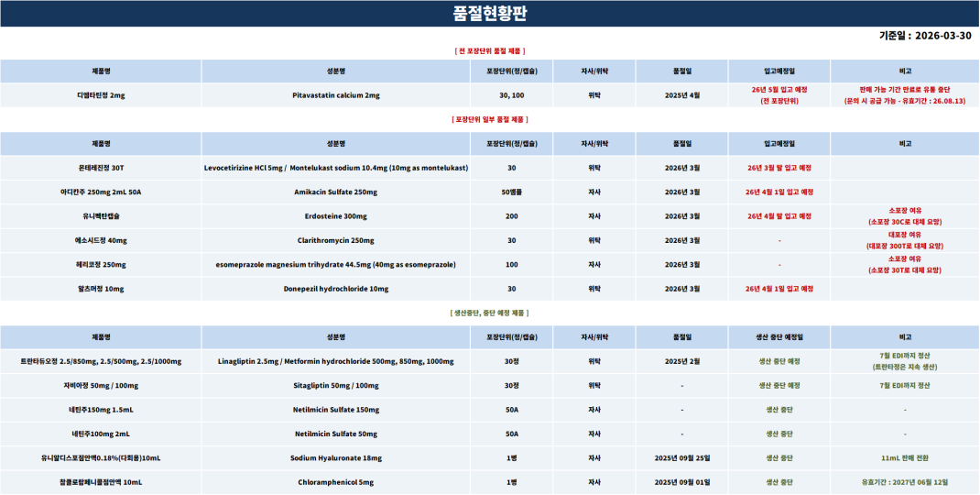
Task: Click the 네틴주100mg 2mL product cell
Action: [101, 434]
